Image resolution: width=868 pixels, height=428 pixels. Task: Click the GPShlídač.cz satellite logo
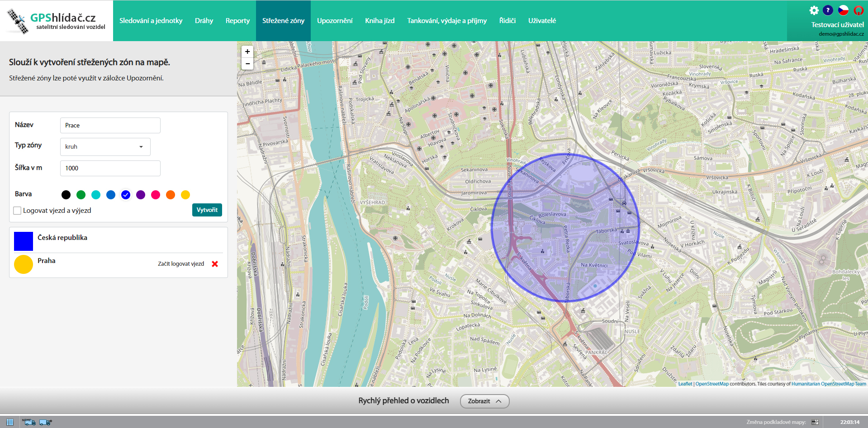pyautogui.click(x=56, y=21)
